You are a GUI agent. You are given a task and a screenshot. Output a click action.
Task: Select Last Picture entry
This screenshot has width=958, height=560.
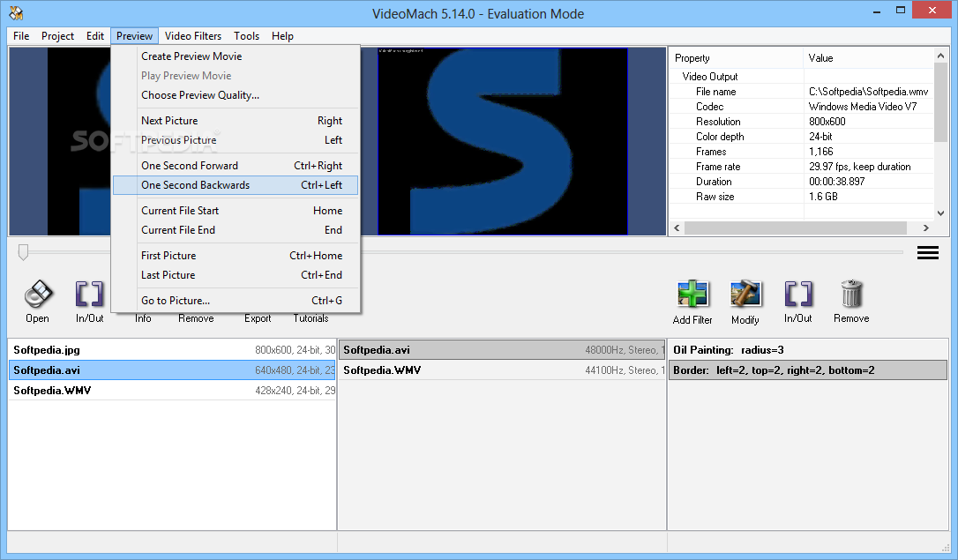(236, 275)
